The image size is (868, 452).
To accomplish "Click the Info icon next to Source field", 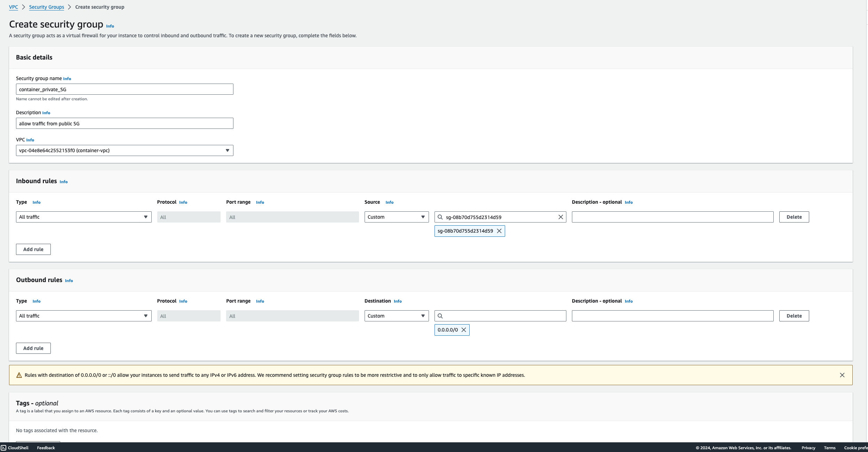I will [x=389, y=202].
